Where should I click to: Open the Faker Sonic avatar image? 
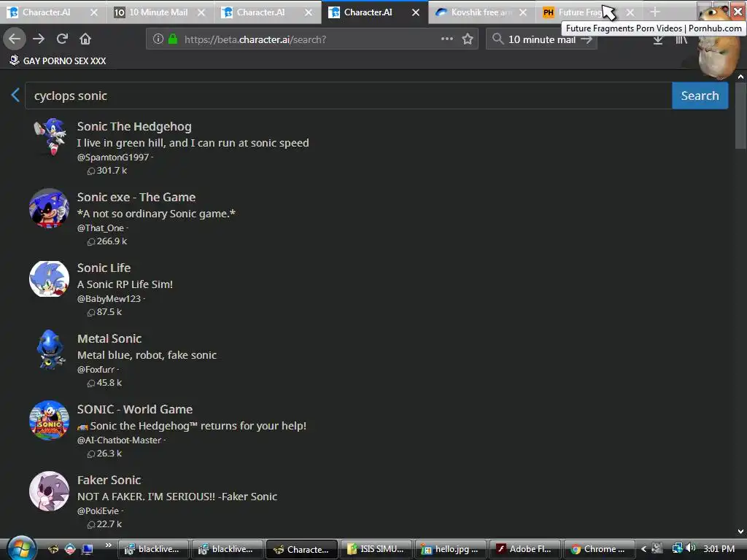point(49,491)
